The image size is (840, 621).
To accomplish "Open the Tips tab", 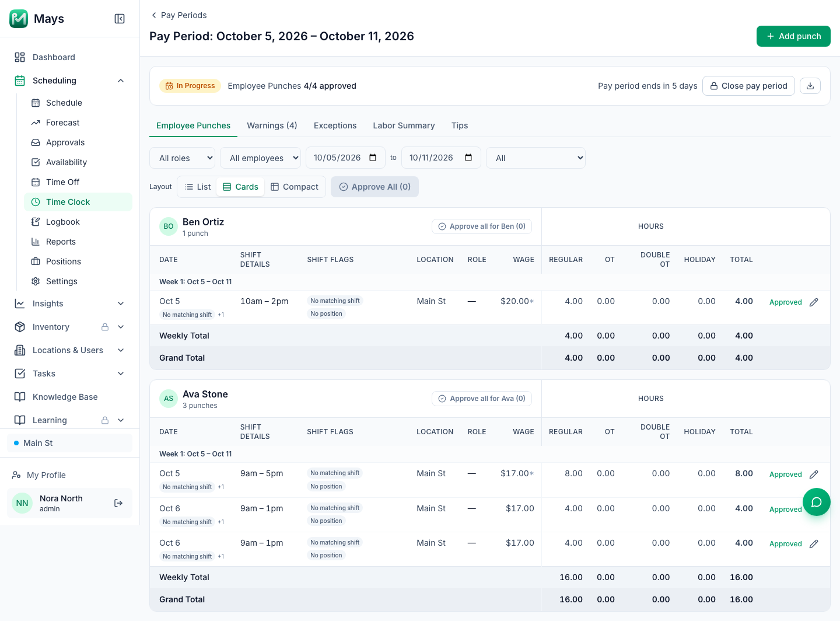I will coord(460,125).
